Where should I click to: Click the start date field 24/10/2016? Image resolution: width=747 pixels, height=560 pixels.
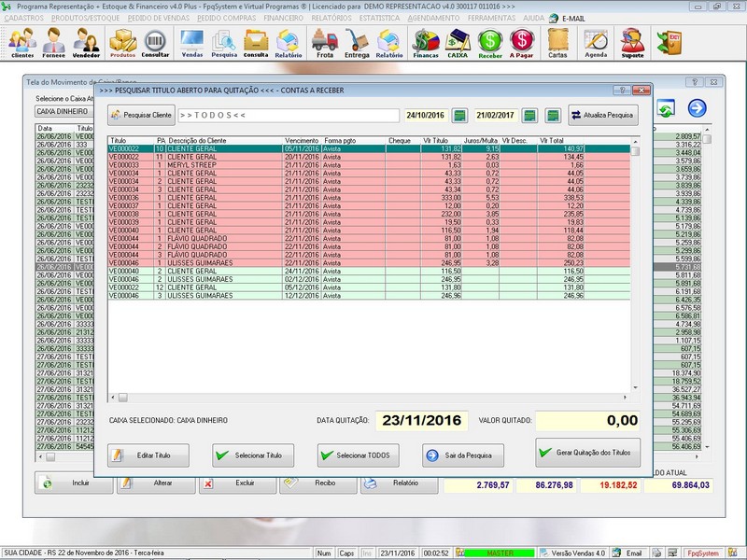point(426,115)
